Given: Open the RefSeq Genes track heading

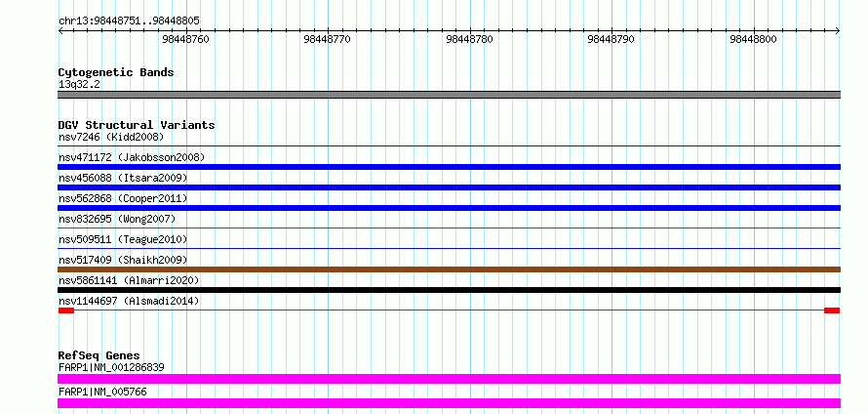Looking at the screenshot, I should point(99,355).
